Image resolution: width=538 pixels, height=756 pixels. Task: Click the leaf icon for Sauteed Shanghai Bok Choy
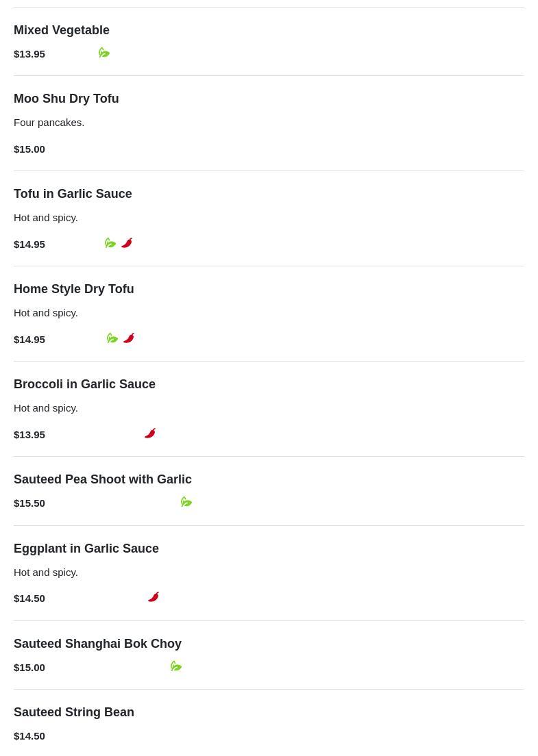[176, 666]
